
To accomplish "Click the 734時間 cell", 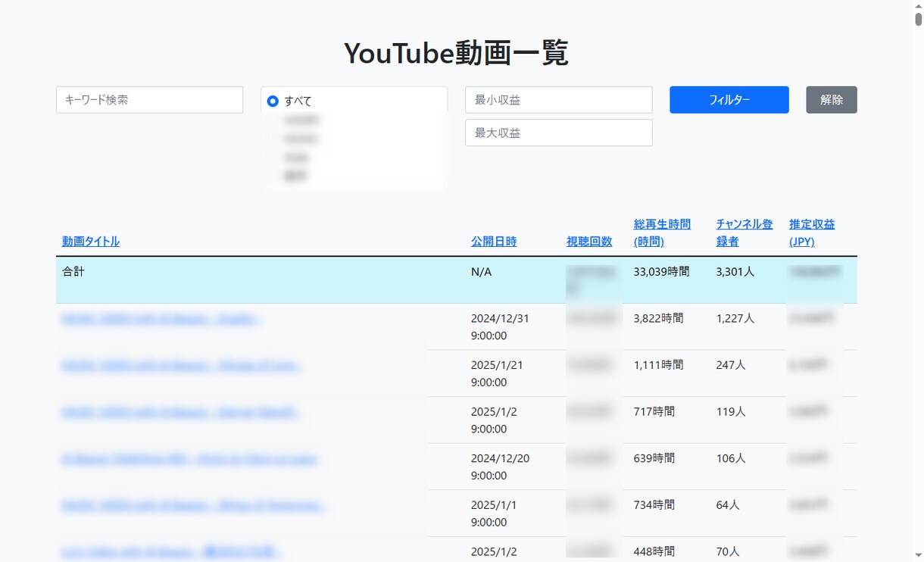I will pos(654,505).
